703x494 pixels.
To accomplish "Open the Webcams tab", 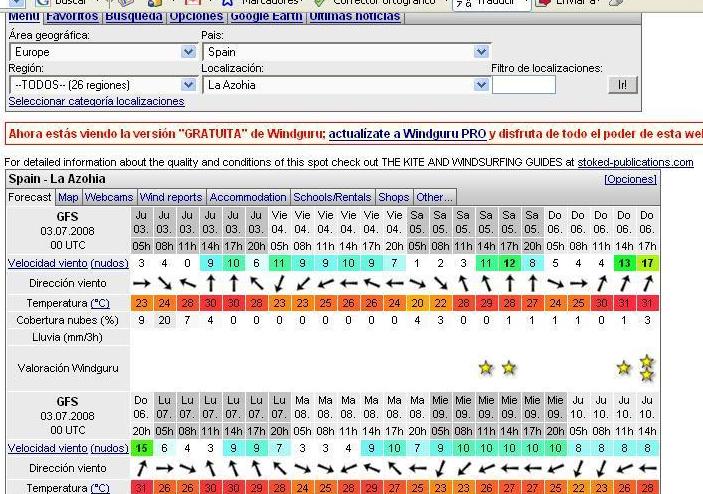I will [x=109, y=197].
